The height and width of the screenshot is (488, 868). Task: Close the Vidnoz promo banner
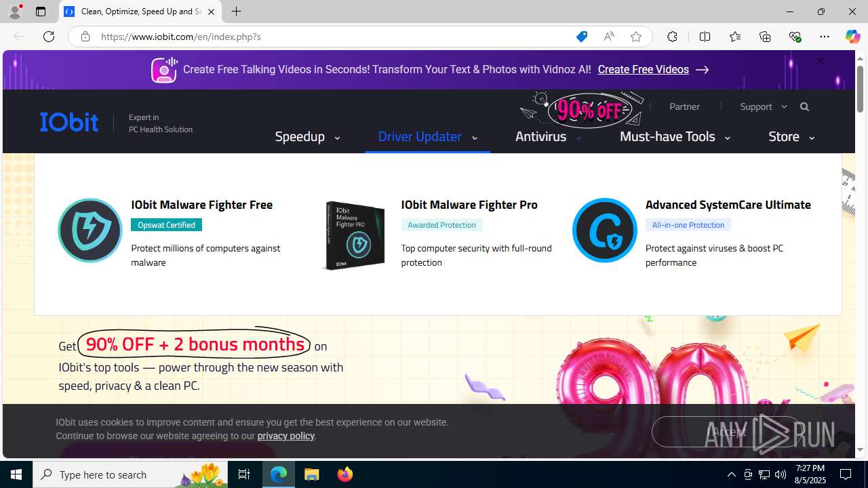click(x=821, y=60)
